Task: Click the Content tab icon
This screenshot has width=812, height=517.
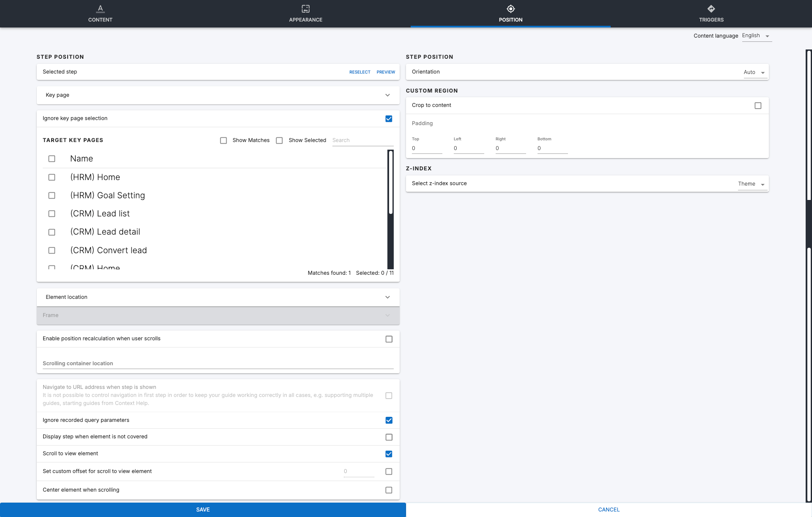Action: click(100, 8)
